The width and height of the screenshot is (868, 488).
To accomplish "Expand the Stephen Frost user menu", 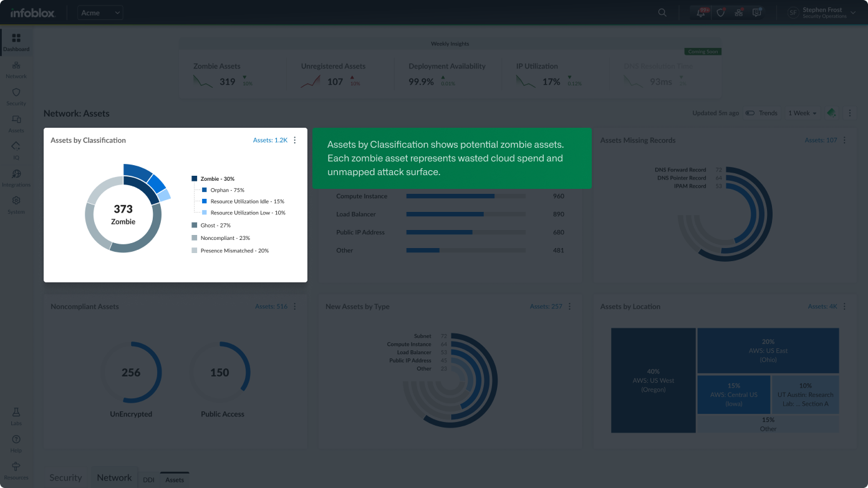I will (x=821, y=13).
